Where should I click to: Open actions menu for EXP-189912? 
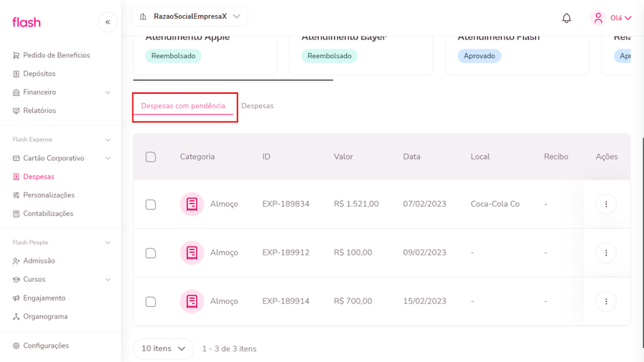[x=606, y=253]
